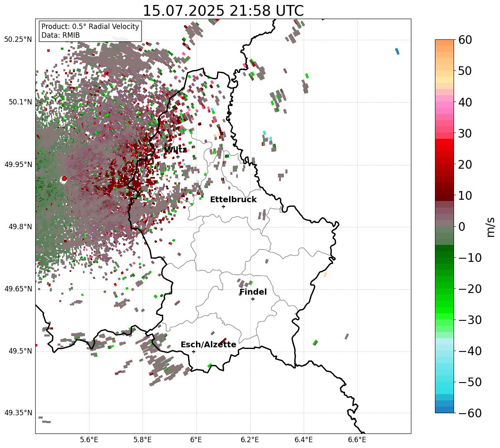
Task: Click the 49.8°N latitude label
Action: [x=20, y=227]
